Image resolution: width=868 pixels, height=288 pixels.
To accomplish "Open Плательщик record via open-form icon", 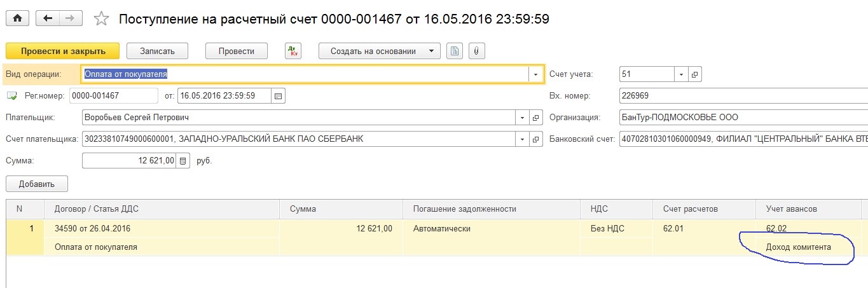I will [536, 118].
